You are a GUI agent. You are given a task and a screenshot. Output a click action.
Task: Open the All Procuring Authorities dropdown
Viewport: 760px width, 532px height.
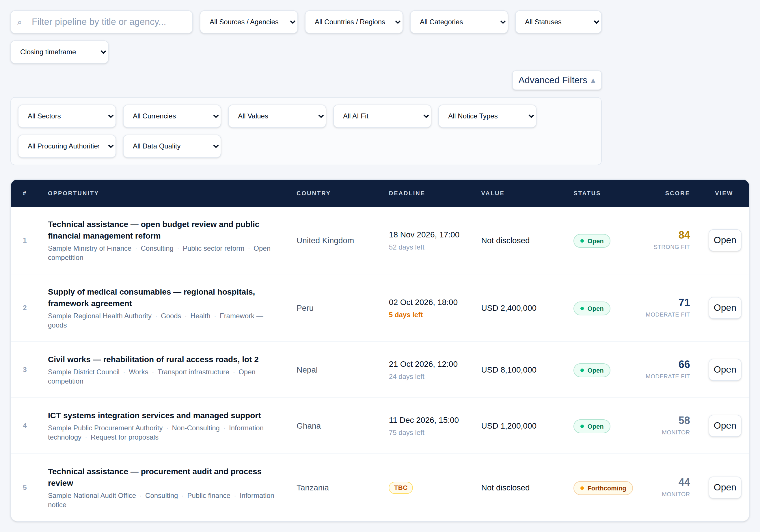coord(67,146)
